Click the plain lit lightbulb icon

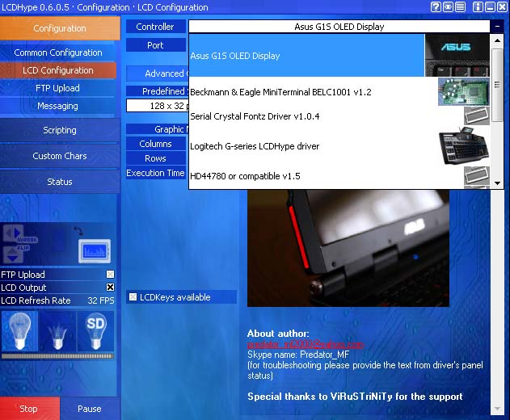[19, 331]
